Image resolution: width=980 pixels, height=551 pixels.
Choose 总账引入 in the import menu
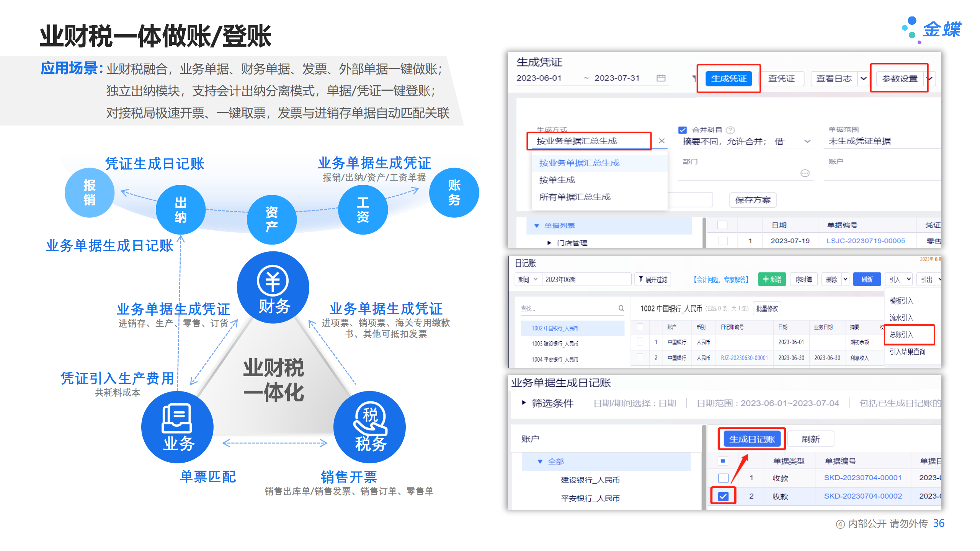[902, 334]
